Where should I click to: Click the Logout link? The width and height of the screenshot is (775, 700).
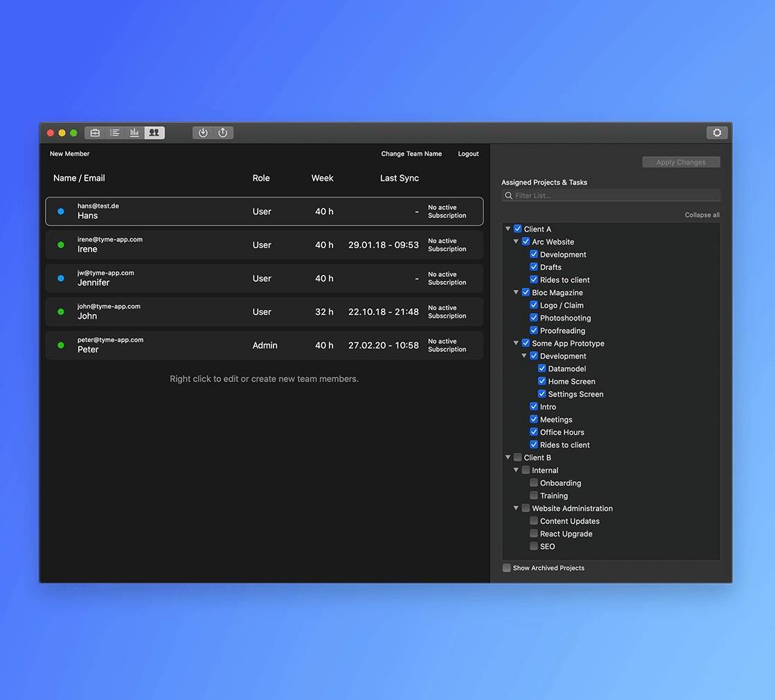468,154
